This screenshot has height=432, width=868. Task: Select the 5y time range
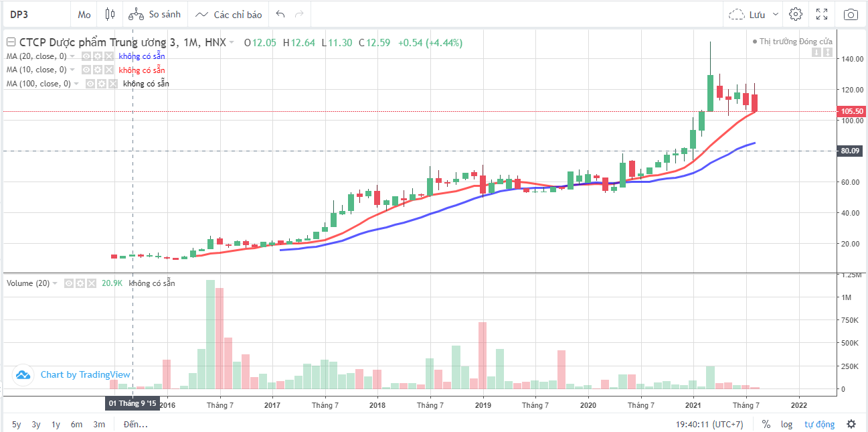point(17,424)
